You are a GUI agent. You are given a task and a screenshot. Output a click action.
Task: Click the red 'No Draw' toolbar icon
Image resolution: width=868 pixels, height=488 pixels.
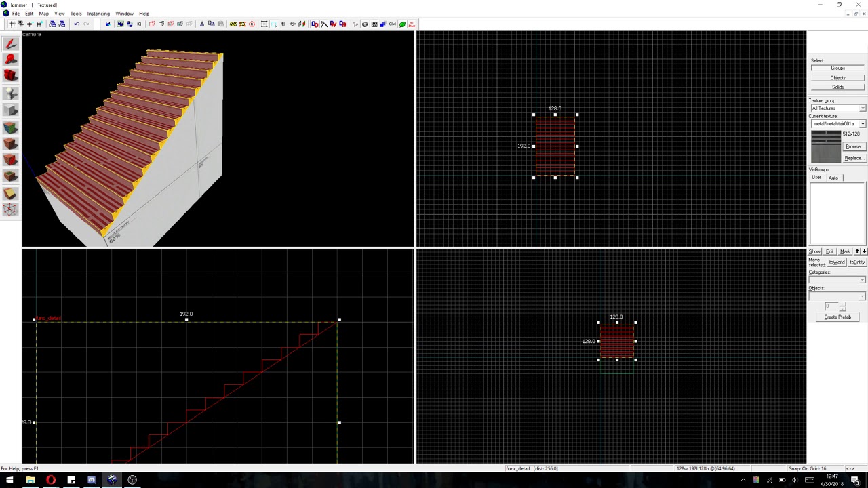[412, 24]
